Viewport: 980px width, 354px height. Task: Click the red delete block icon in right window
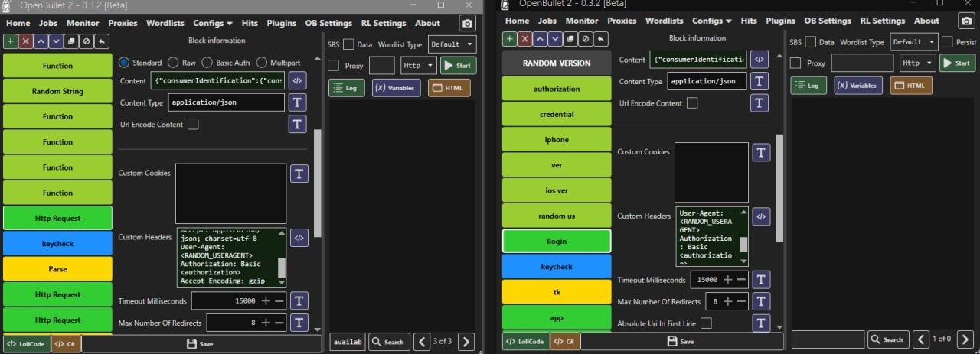[x=525, y=38]
